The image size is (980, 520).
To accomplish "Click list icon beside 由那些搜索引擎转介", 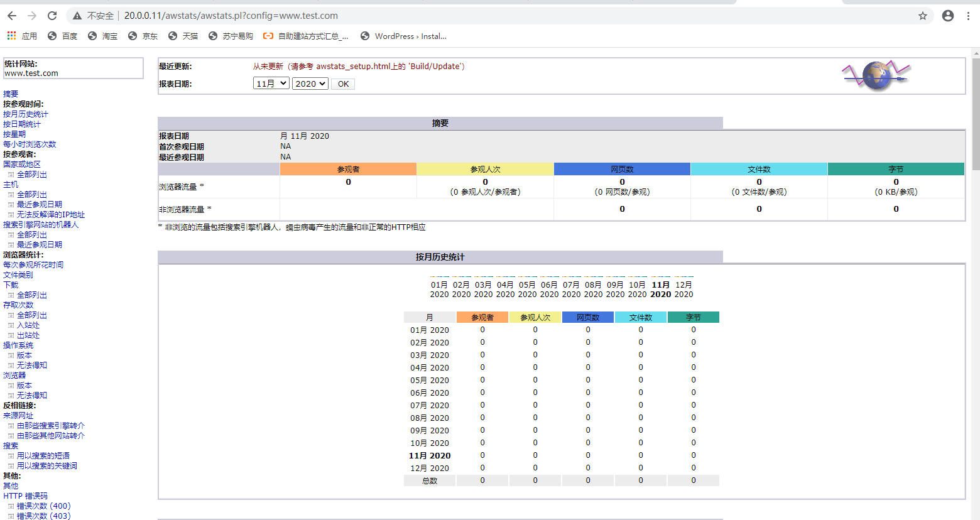I will point(11,426).
